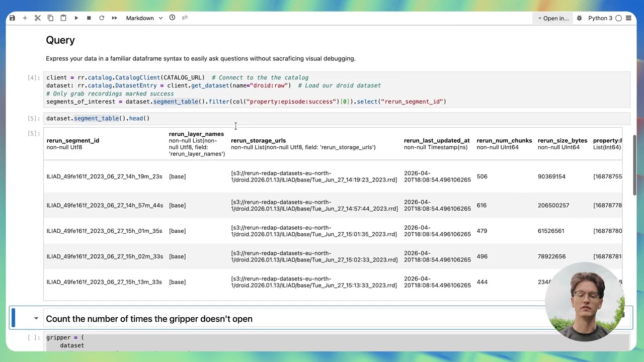Restart the kernel with the circular arrow icon
This screenshot has width=644, height=362.
(x=102, y=18)
